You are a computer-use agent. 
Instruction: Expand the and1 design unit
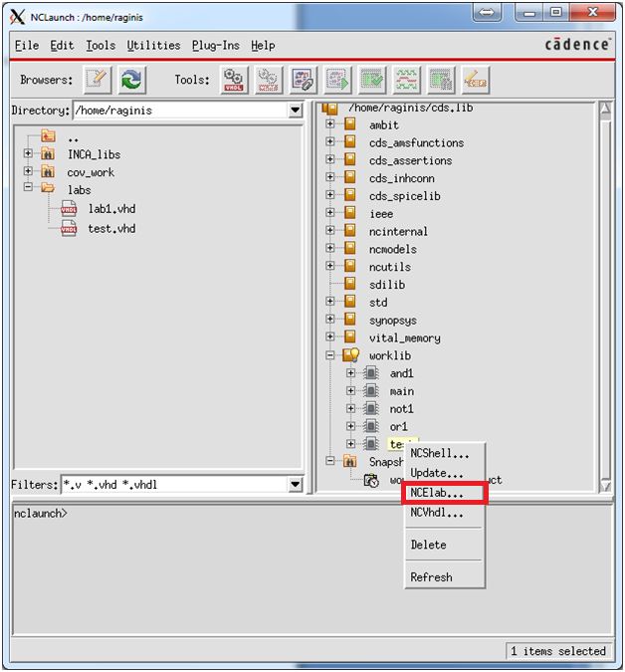tap(350, 373)
